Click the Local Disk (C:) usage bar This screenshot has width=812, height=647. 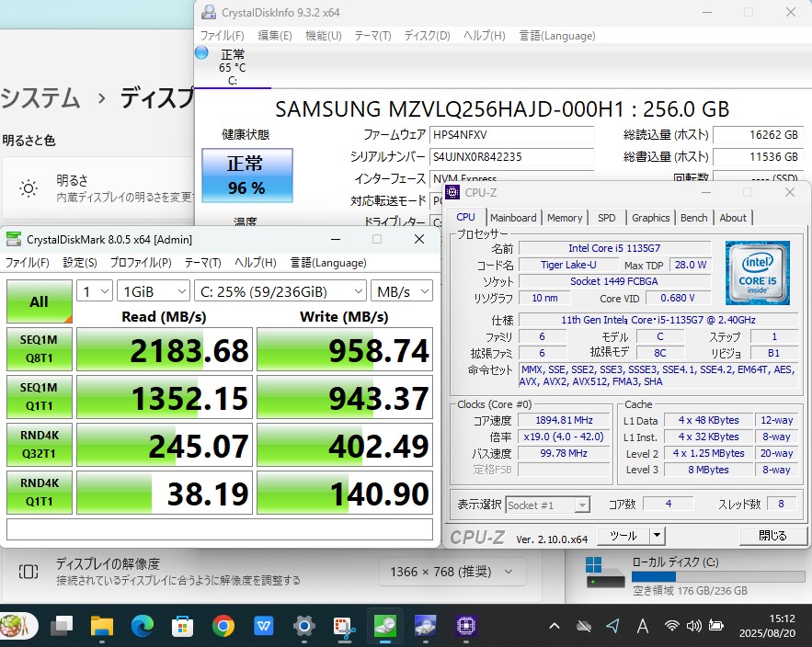716,576
